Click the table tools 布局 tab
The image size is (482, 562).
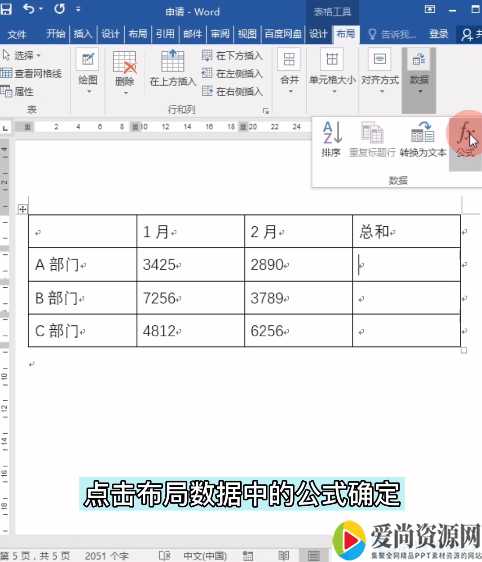click(346, 34)
